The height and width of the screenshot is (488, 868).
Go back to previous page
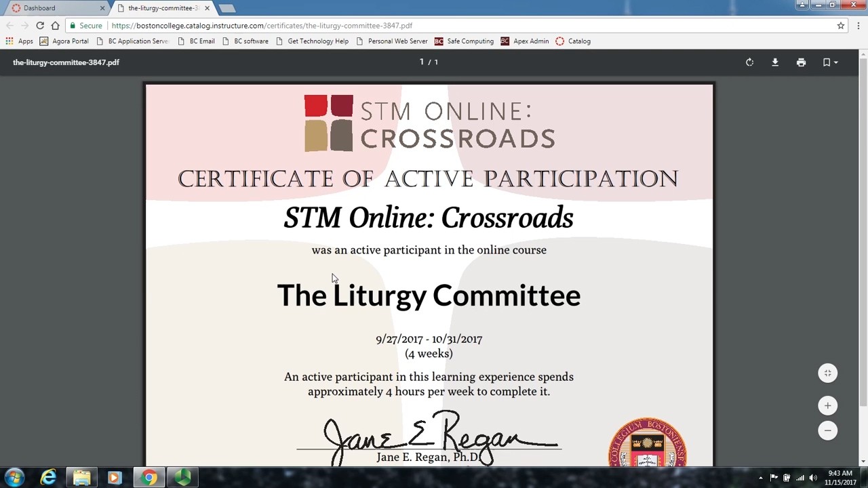pyautogui.click(x=9, y=26)
